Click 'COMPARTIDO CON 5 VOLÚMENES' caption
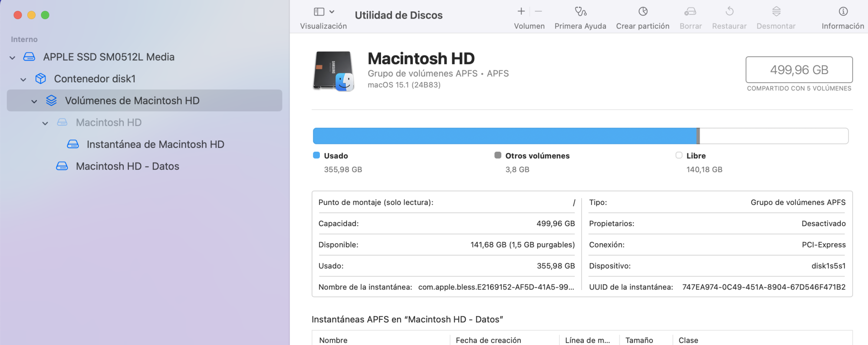868x345 pixels. click(799, 88)
